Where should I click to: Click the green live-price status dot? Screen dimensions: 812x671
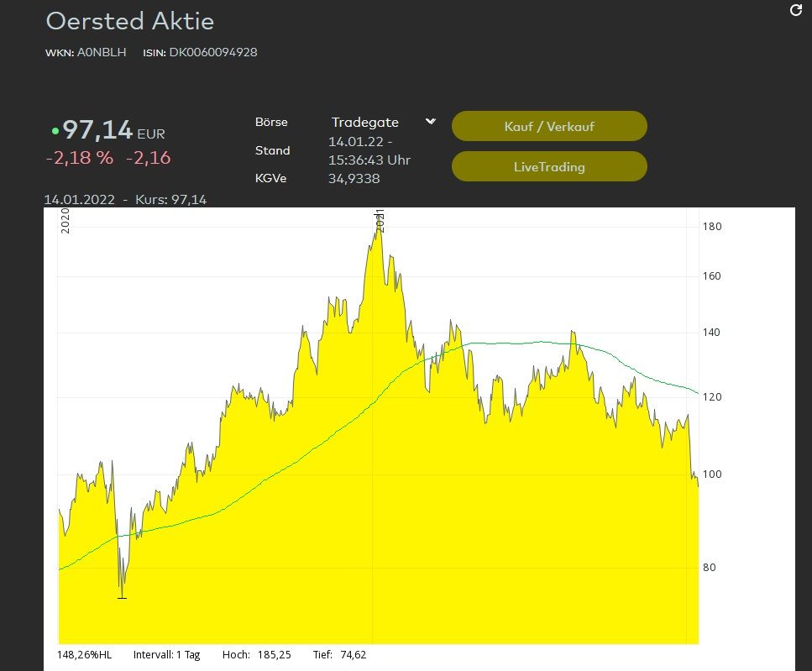(55, 131)
